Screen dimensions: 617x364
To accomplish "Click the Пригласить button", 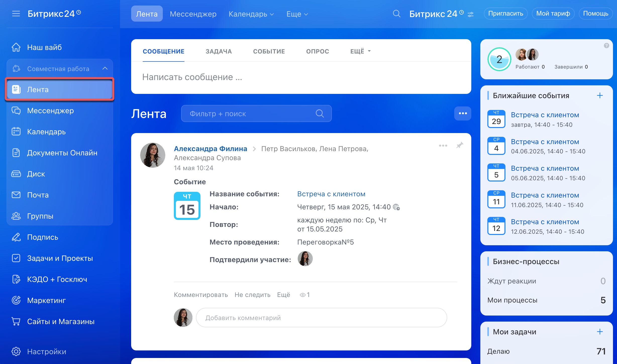I will point(505,14).
